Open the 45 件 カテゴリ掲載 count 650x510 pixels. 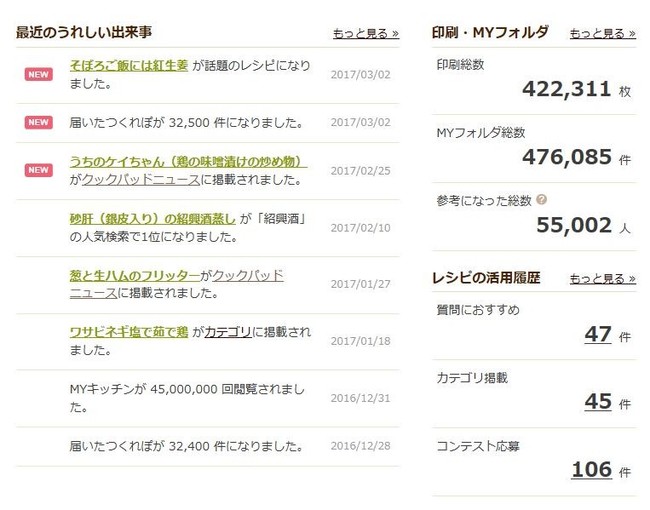click(598, 401)
